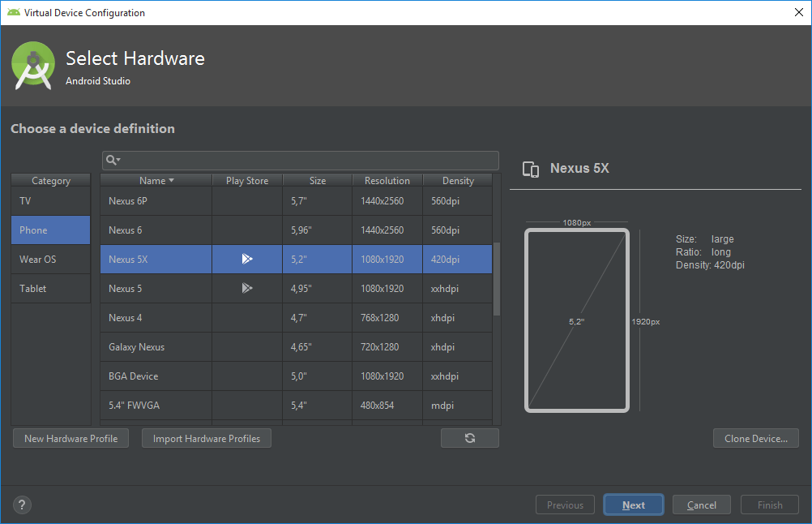Select the TV category
Image resolution: width=812 pixels, height=524 pixels.
[50, 200]
